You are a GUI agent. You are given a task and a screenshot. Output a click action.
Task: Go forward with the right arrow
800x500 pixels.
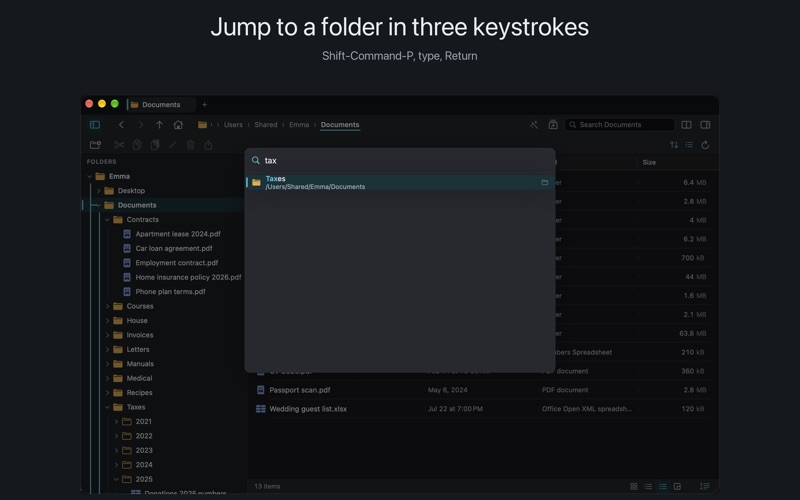coord(141,124)
